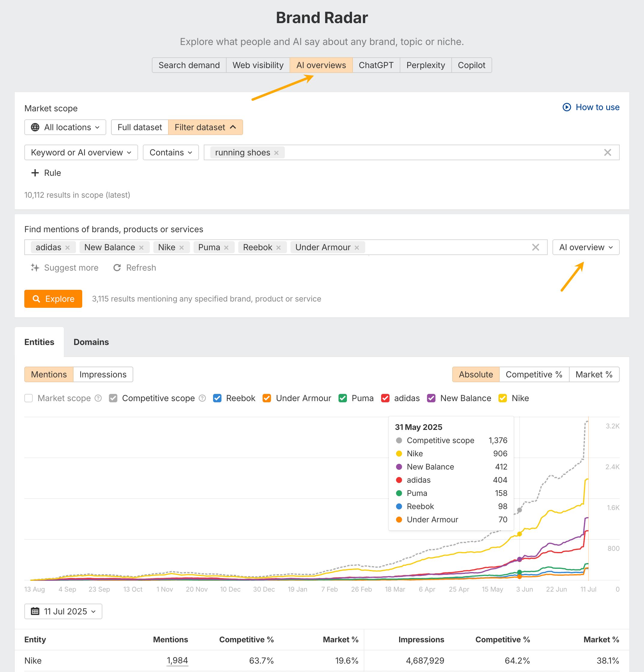Open the 1,984 mentions link for Nike
This screenshot has width=644, height=672.
click(x=177, y=660)
